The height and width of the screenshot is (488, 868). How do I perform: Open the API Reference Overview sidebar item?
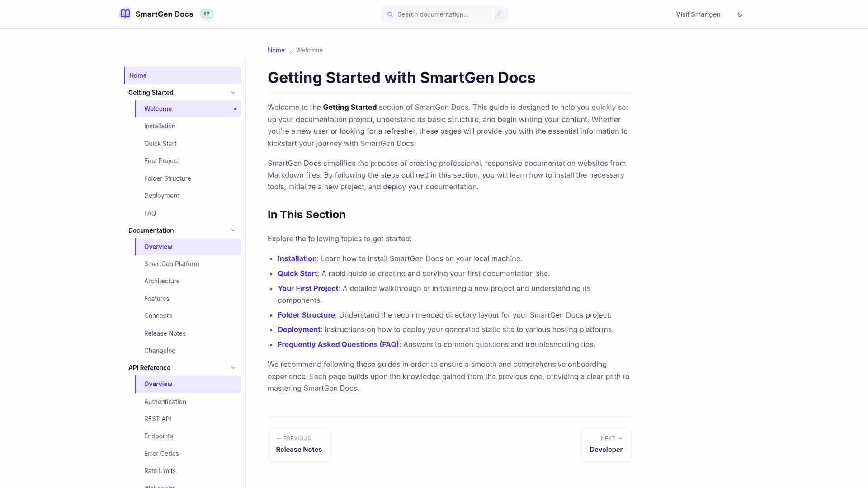pos(188,384)
